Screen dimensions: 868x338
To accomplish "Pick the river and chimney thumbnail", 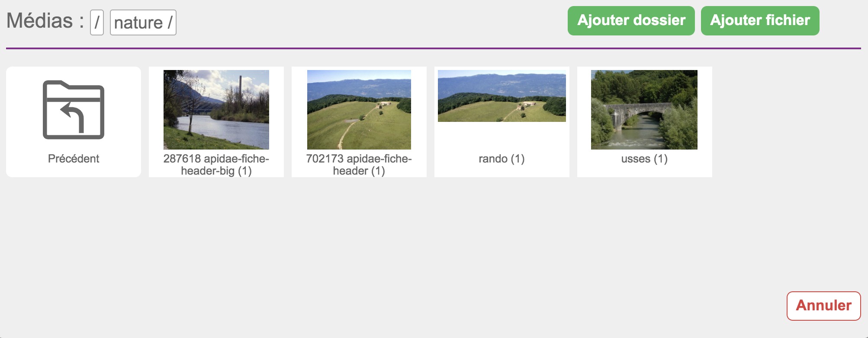I will (216, 109).
